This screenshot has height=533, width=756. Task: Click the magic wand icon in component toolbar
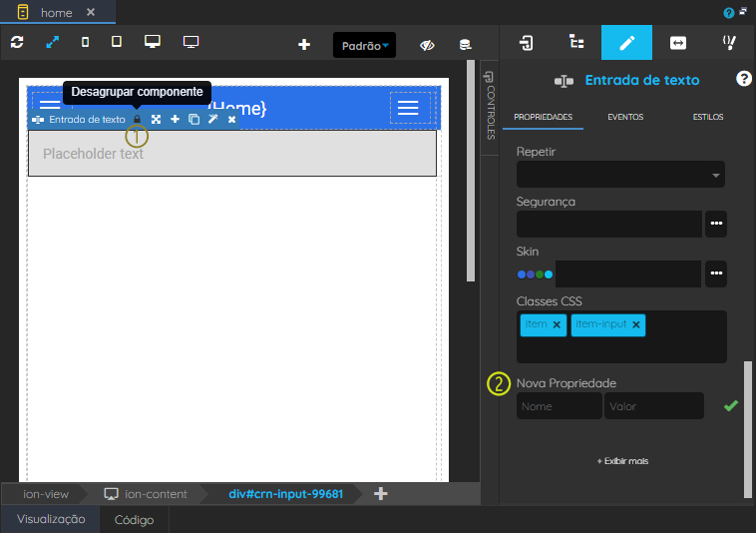(213, 119)
